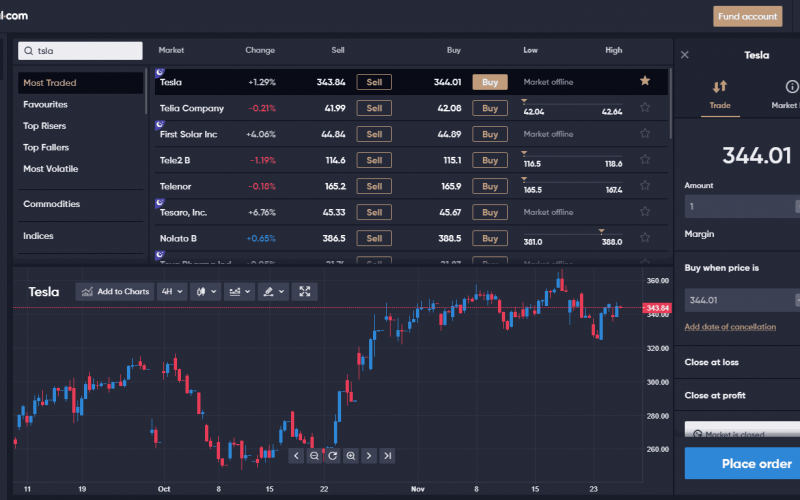The image size is (800, 500).
Task: Toggle Telenor favourite star
Action: point(645,185)
